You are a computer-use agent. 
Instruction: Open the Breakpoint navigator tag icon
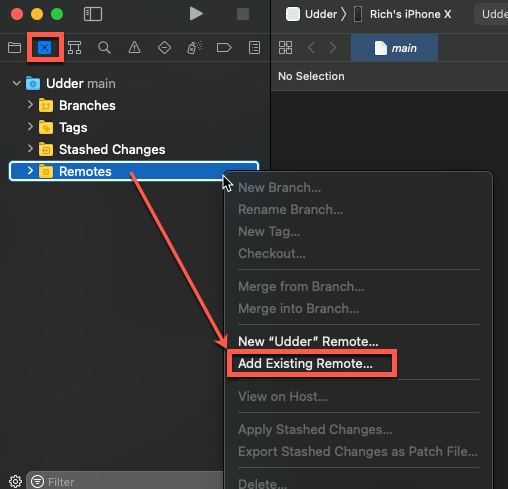[x=224, y=48]
